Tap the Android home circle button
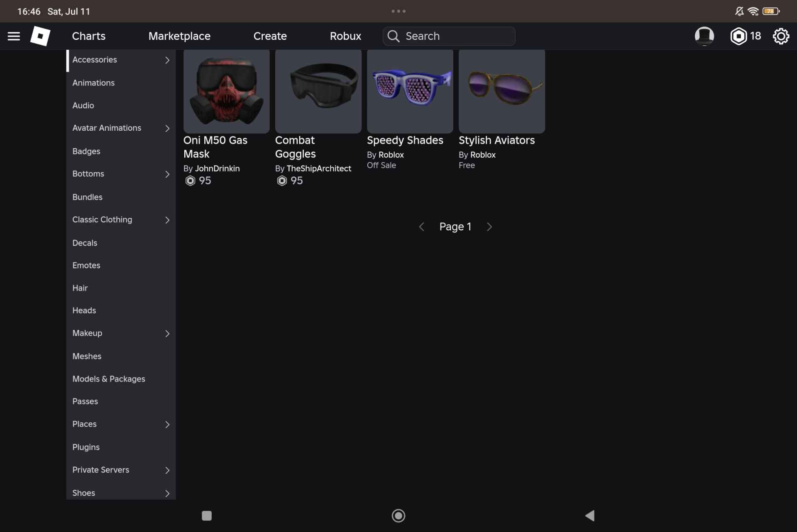Screen dimensions: 797x532 coord(398,515)
